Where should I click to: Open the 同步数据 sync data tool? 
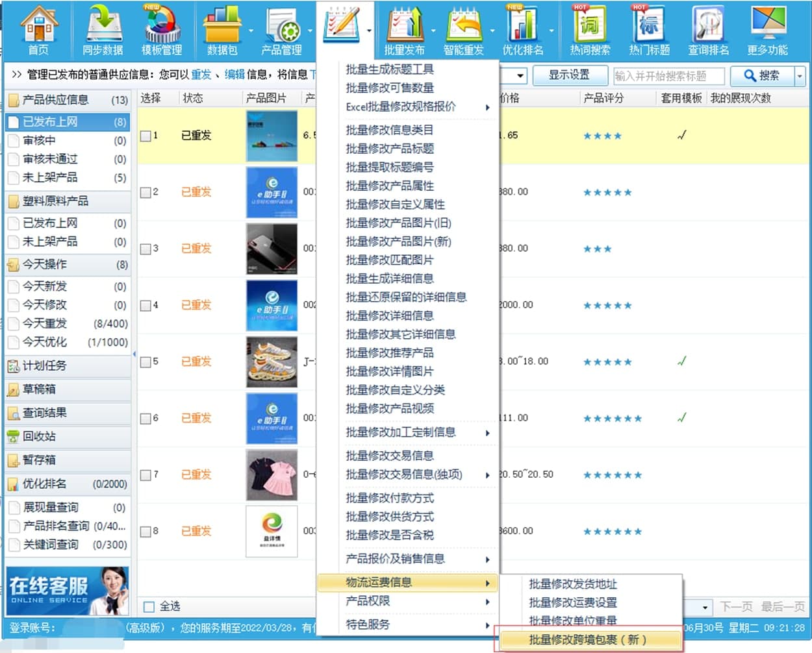[x=103, y=30]
